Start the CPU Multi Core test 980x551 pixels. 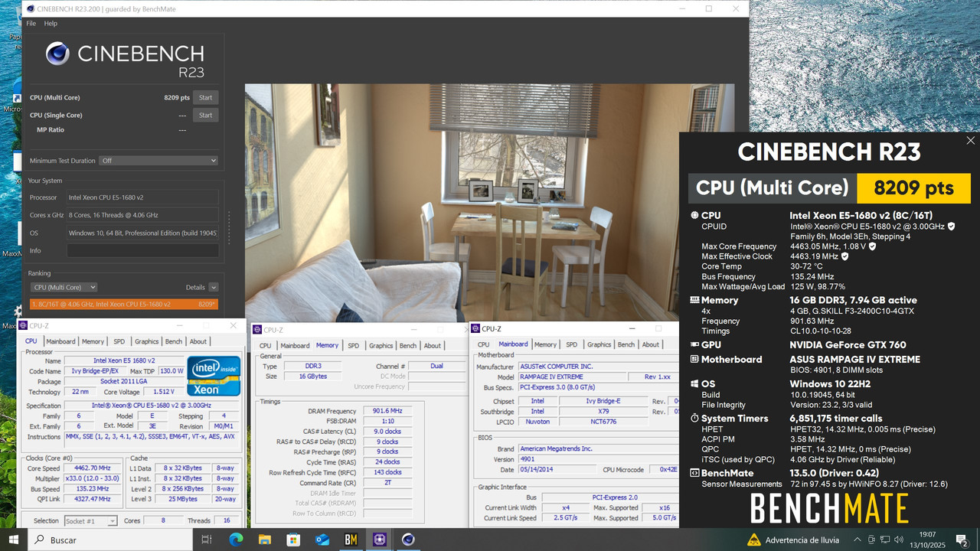coord(205,97)
